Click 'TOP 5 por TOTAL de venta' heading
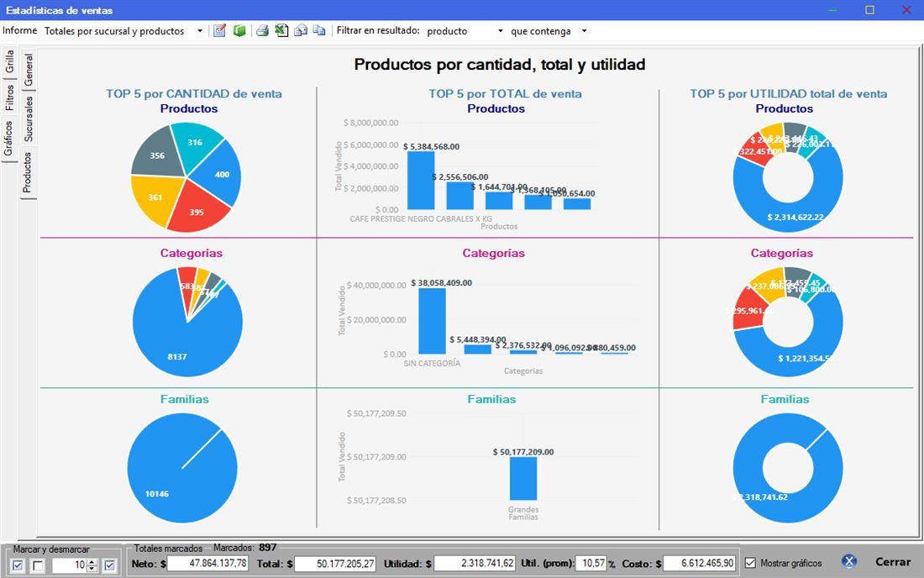Image resolution: width=924 pixels, height=578 pixels. [505, 94]
